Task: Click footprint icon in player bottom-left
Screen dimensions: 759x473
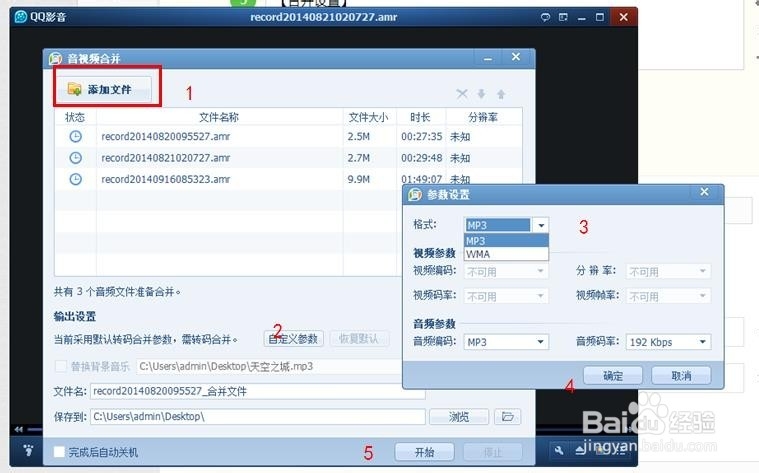Action: click(29, 450)
